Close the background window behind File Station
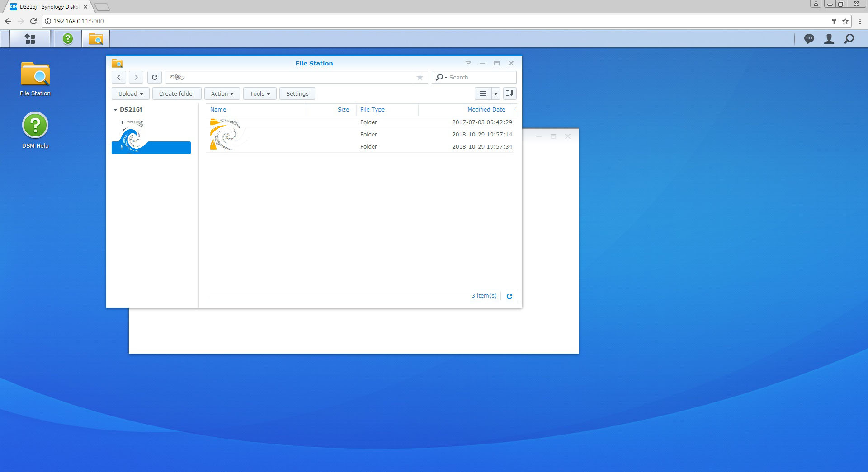 (x=568, y=136)
